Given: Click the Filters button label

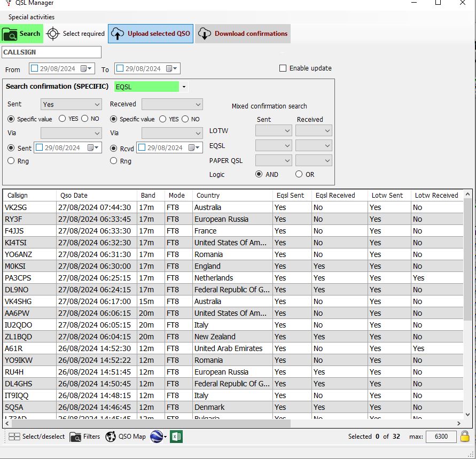Looking at the screenshot, I should 91,437.
